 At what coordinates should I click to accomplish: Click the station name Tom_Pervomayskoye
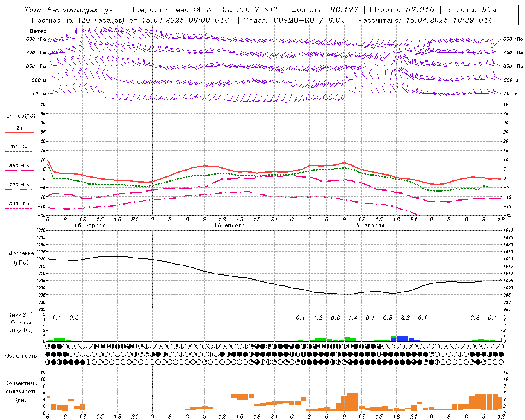pos(68,10)
